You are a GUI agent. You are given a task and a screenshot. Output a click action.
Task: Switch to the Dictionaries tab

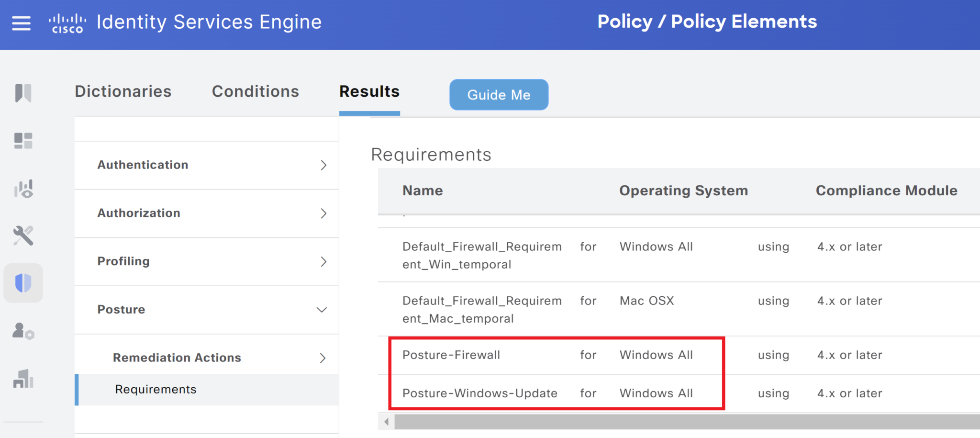coord(123,91)
